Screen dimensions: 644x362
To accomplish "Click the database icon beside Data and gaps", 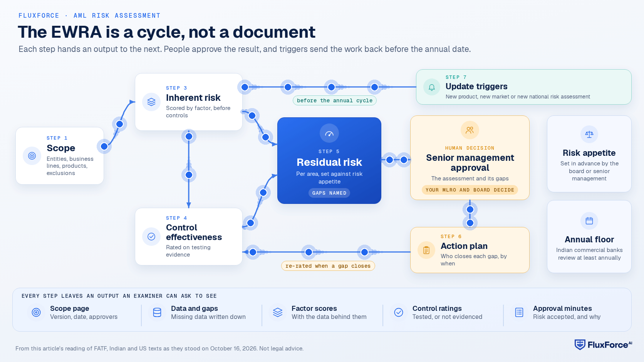I will [x=157, y=312].
